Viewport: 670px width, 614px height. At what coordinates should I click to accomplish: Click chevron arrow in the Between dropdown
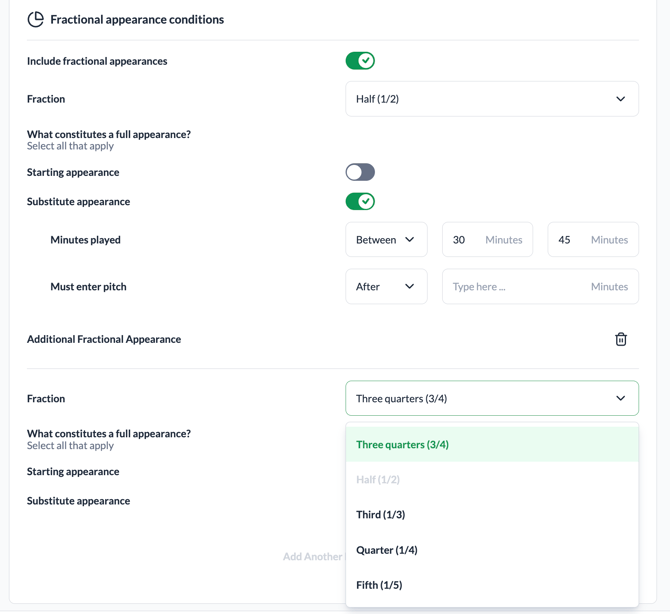pyautogui.click(x=410, y=240)
